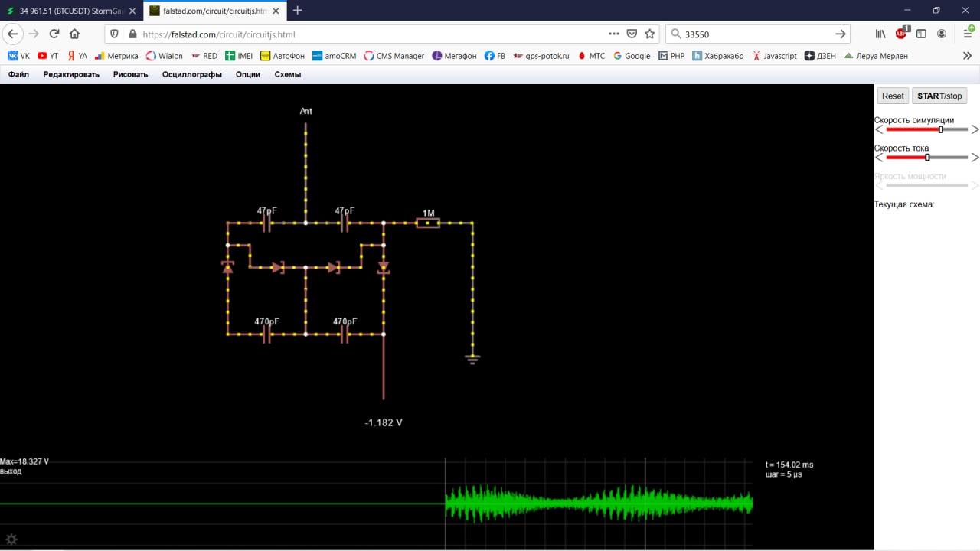Open the Хабрахабр bookmark link
The width and height of the screenshot is (980, 551).
click(717, 56)
